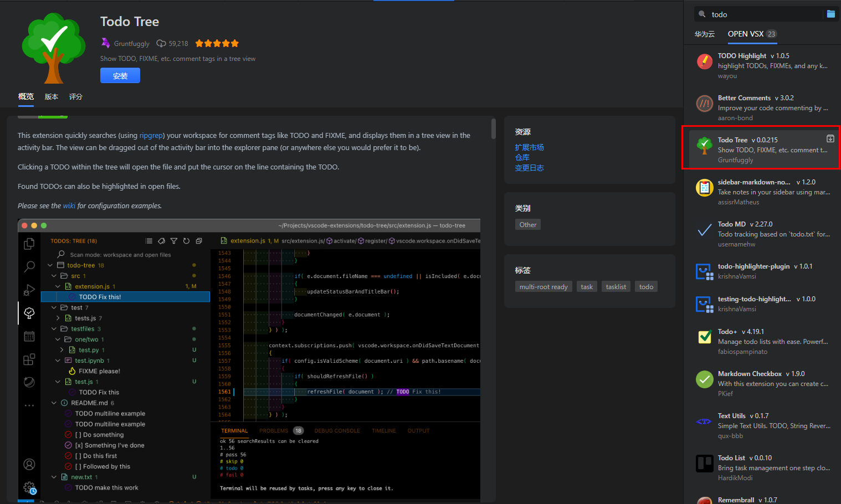The width and height of the screenshot is (841, 504).
Task: Select the Todo MD title
Action: point(732,224)
